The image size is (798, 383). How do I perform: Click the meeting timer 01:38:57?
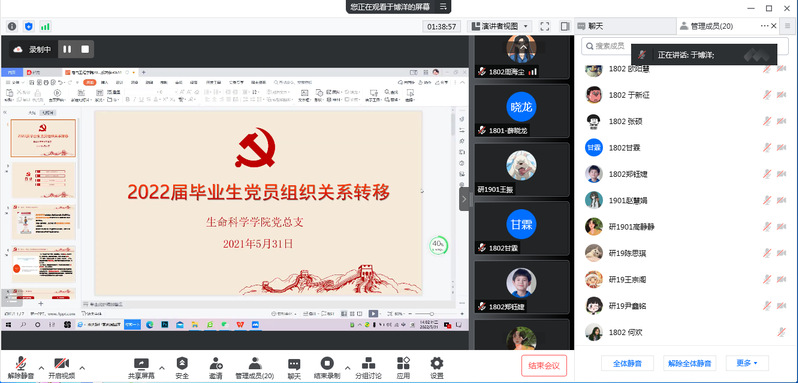pos(442,26)
